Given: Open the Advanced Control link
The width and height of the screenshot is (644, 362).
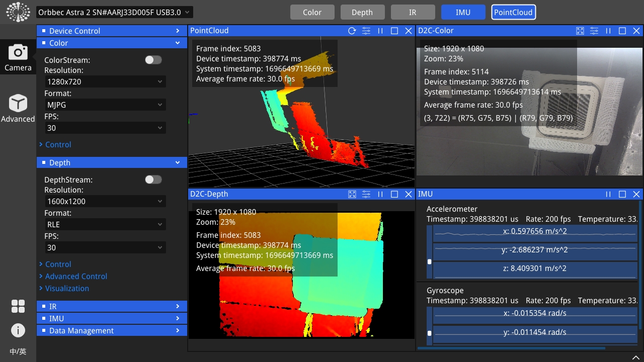Looking at the screenshot, I should click(76, 276).
